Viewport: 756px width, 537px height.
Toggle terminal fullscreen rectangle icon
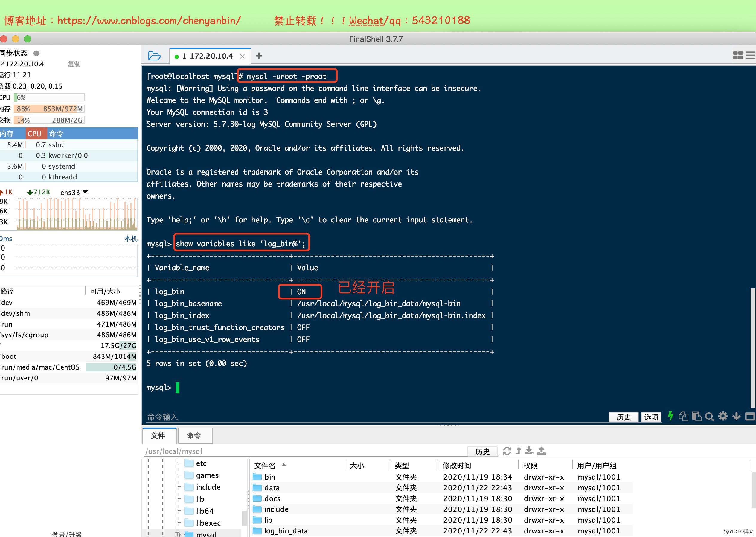750,417
